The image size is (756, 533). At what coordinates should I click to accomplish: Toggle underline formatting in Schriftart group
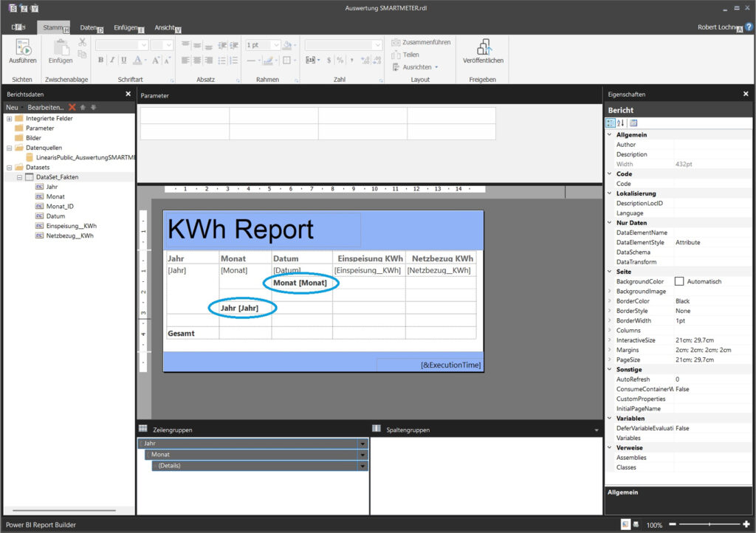click(124, 61)
